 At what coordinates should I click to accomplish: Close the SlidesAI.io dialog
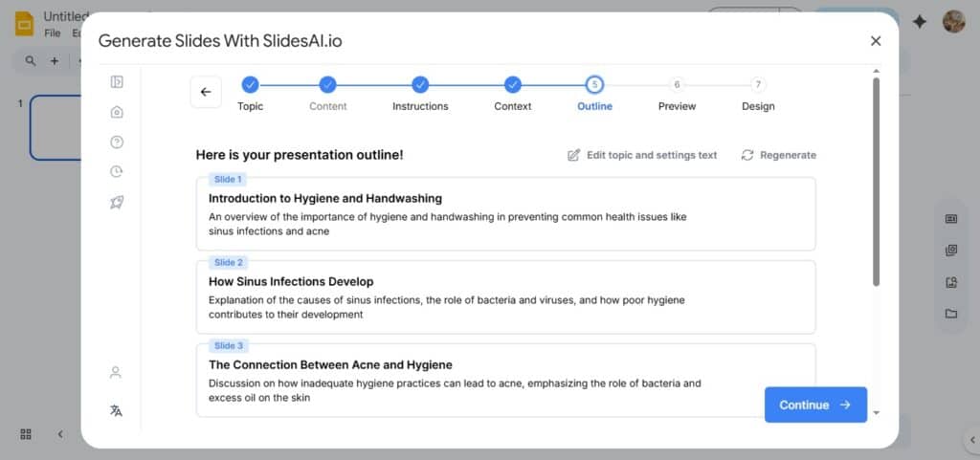[876, 40]
